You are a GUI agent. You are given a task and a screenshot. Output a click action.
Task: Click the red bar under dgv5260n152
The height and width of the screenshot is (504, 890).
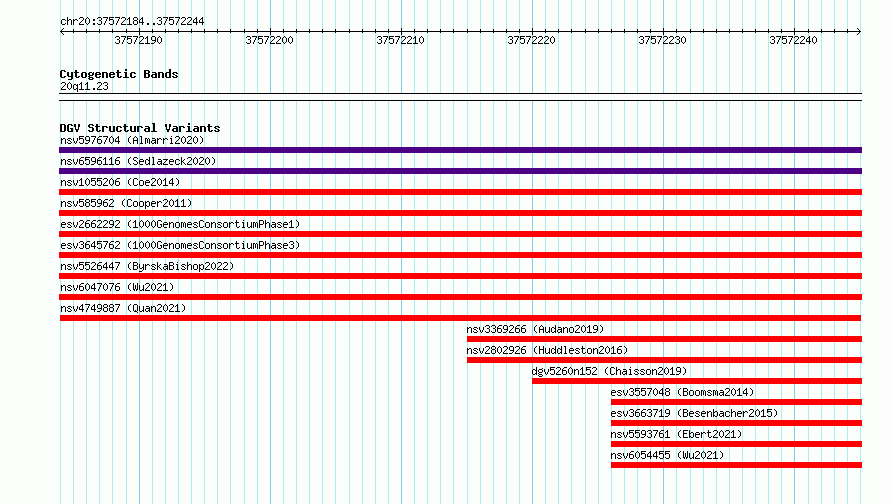697,381
